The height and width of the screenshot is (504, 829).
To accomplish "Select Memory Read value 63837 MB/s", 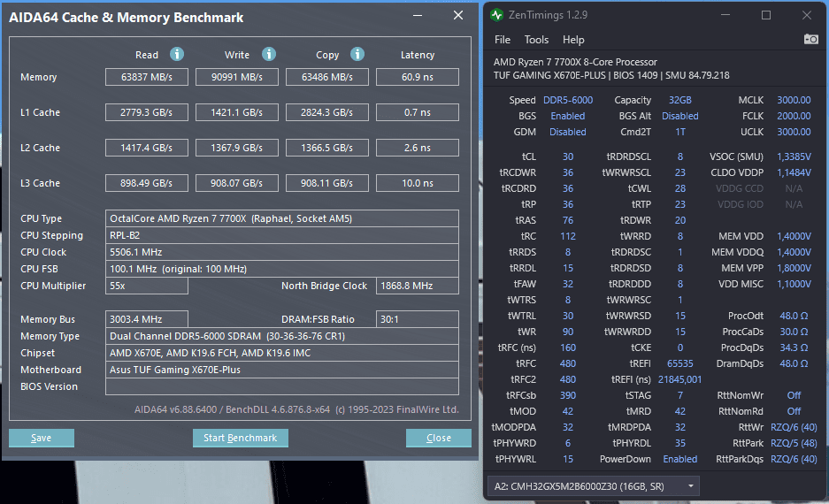I will point(147,77).
